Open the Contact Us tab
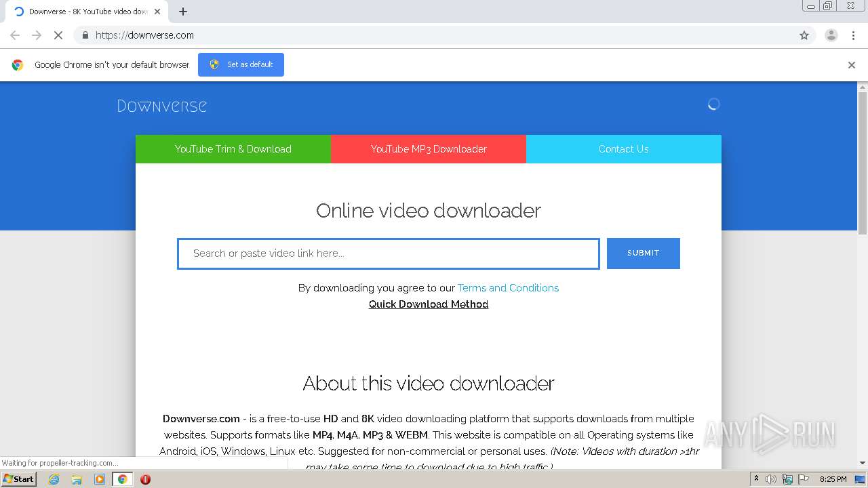 point(624,149)
